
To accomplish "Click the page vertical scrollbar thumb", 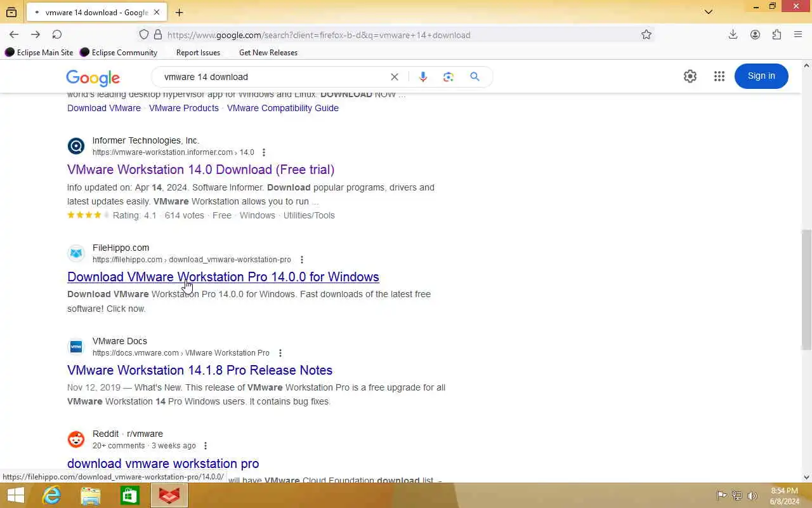I will 806,289.
